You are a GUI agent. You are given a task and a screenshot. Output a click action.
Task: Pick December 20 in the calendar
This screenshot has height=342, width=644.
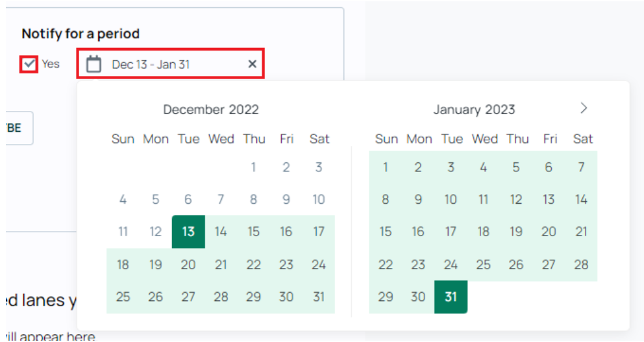188,264
